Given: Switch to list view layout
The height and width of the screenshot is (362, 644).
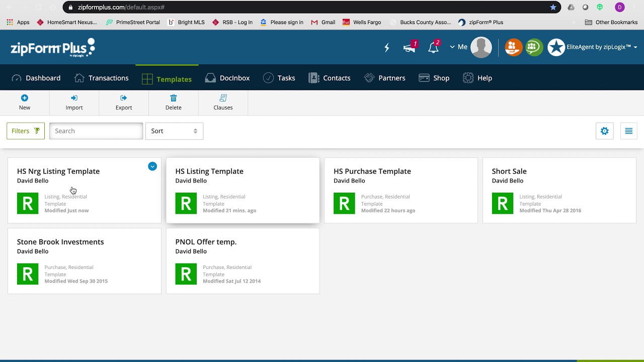Looking at the screenshot, I should coord(629,131).
